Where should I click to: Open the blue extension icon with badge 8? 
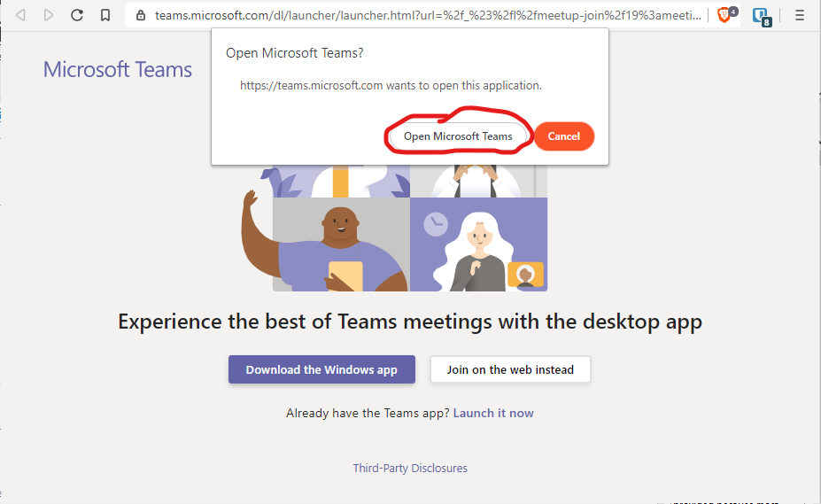point(760,16)
